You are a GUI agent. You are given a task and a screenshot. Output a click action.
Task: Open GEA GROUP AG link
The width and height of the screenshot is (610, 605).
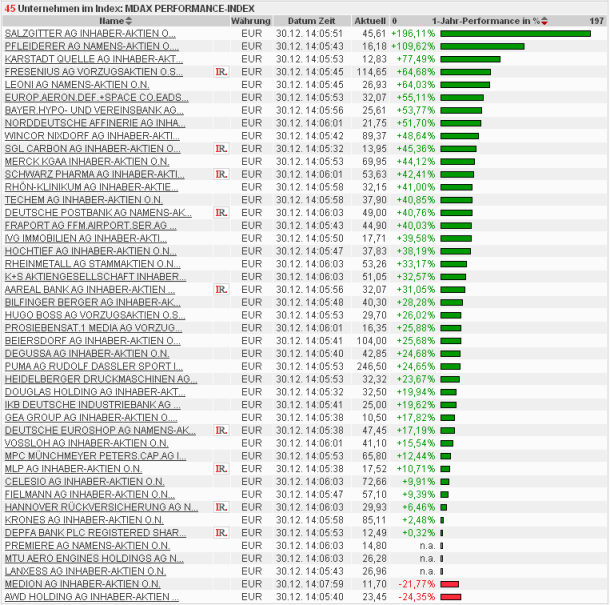(91, 418)
